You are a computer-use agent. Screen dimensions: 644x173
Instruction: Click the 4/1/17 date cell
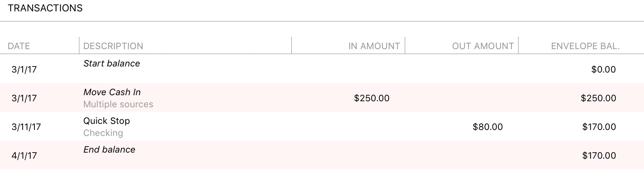(x=24, y=156)
